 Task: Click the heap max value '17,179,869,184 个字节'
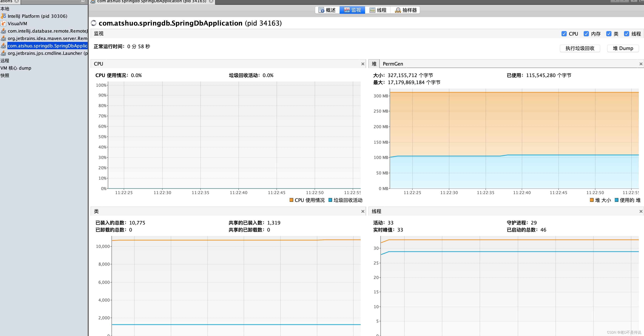pyautogui.click(x=414, y=82)
